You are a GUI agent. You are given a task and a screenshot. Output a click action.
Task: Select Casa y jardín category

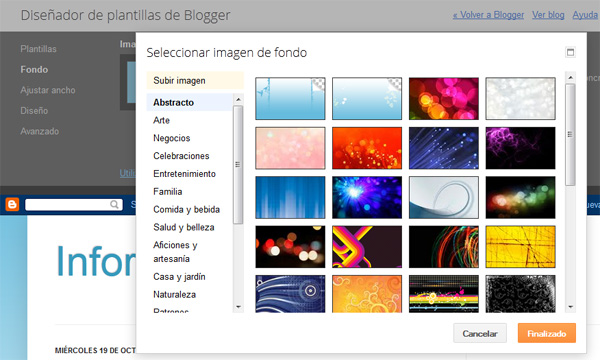click(179, 277)
